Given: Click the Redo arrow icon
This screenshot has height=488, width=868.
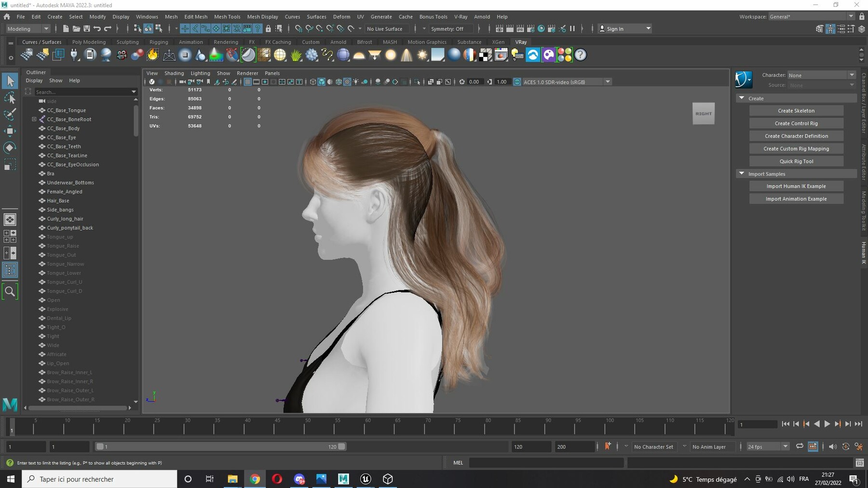Looking at the screenshot, I should [108, 28].
